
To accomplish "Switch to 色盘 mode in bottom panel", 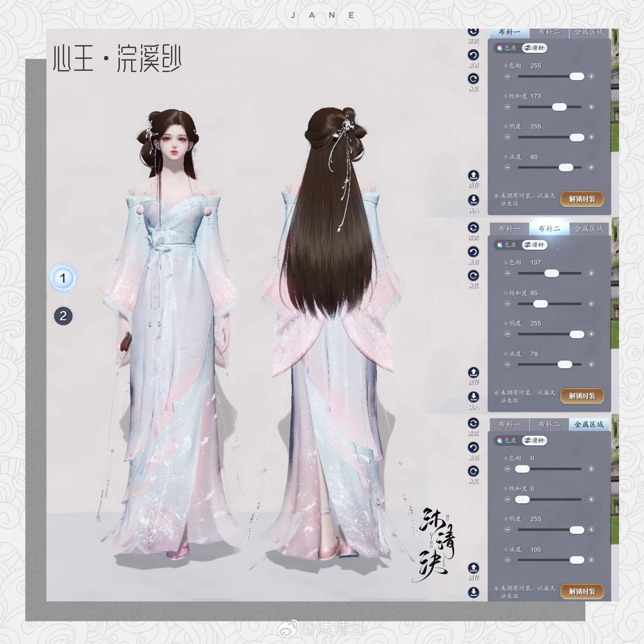I will pyautogui.click(x=507, y=441).
